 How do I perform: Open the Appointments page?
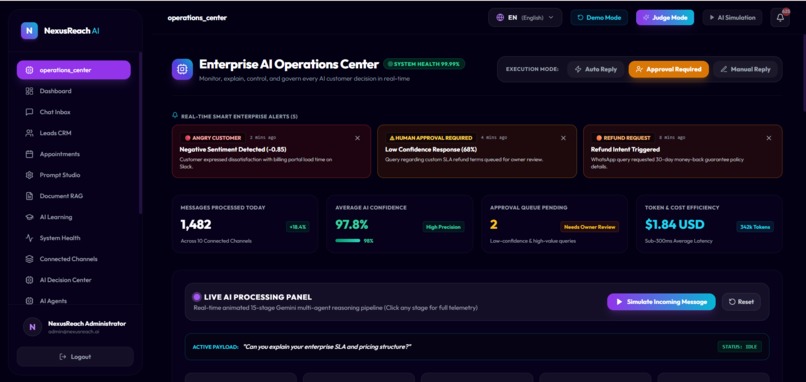pos(74,154)
